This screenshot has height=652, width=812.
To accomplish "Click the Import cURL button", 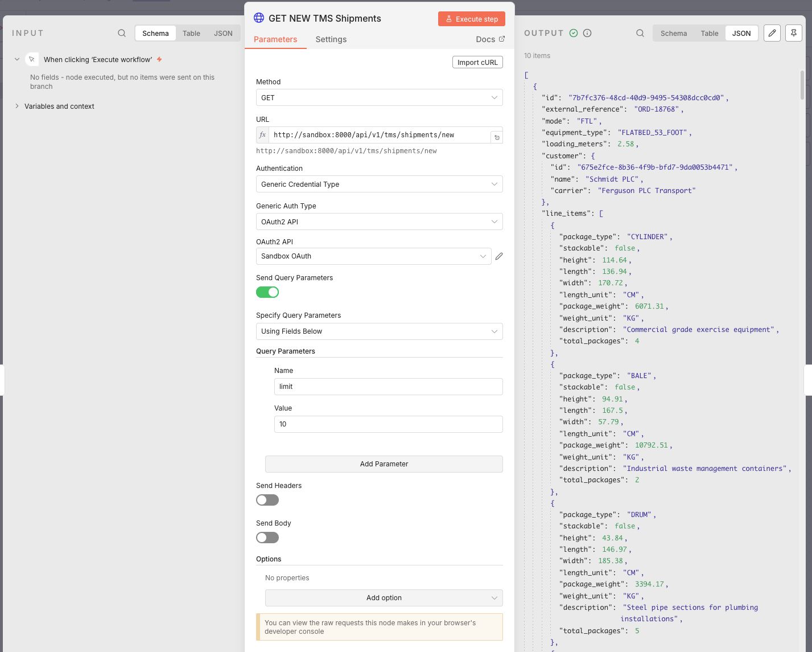I will point(477,62).
